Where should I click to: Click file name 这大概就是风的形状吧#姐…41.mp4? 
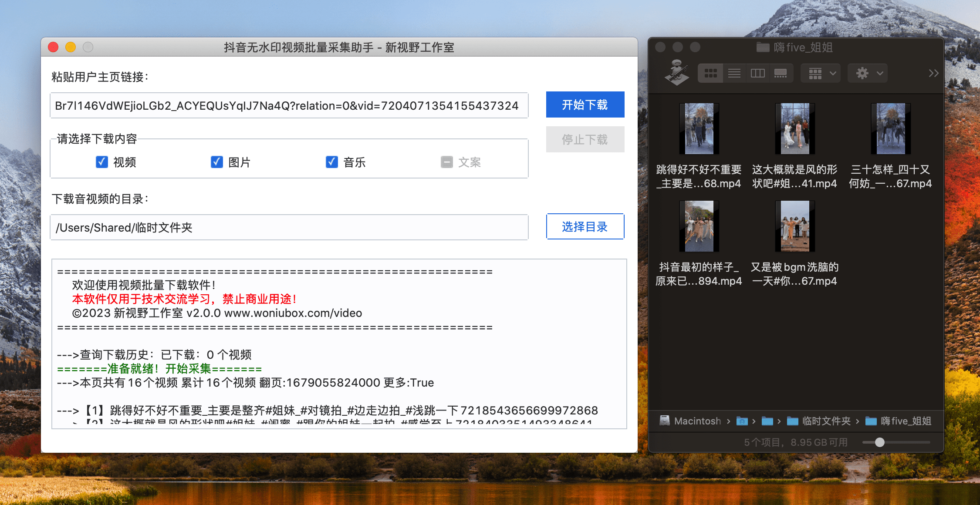794,176
